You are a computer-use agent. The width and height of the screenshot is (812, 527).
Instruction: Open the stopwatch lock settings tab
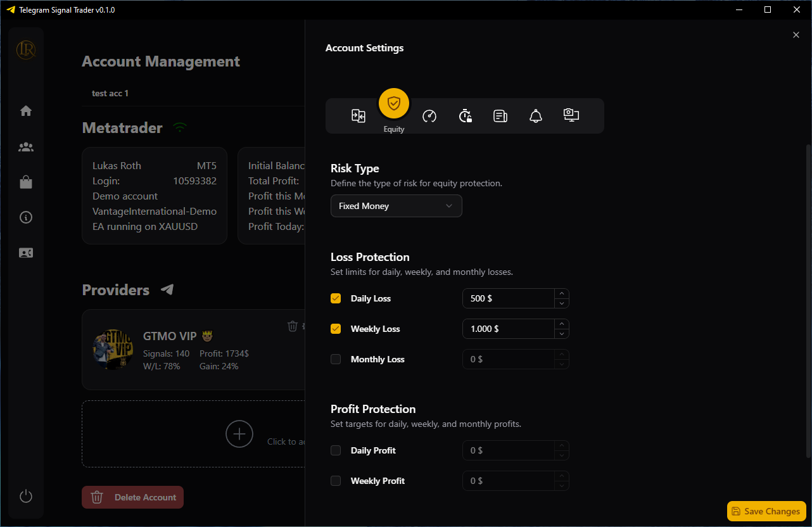465,116
